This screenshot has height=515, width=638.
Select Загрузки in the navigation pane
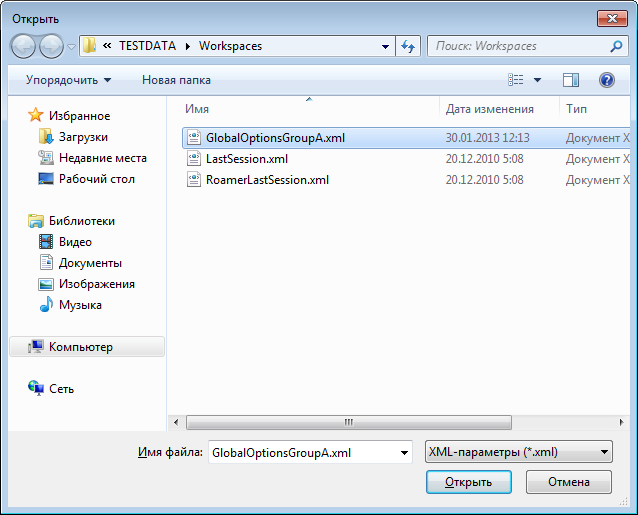pos(83,137)
